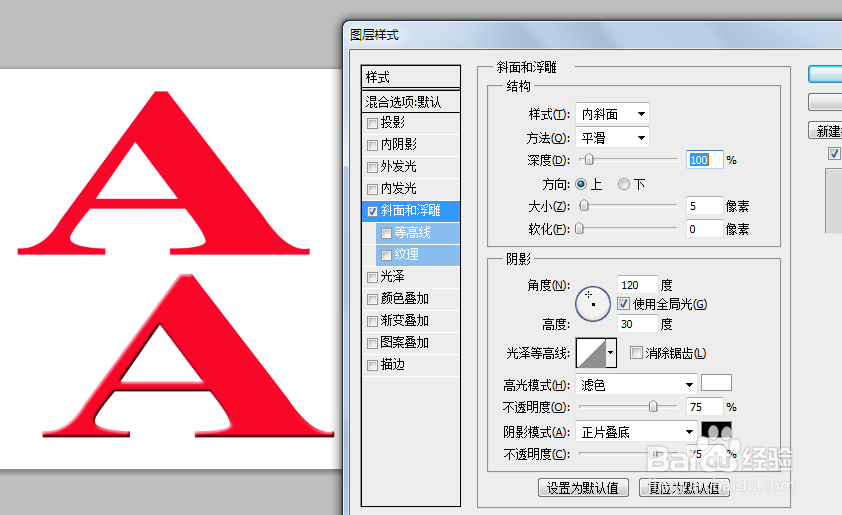
Task: Select the 下 direction radio button
Action: tap(623, 184)
